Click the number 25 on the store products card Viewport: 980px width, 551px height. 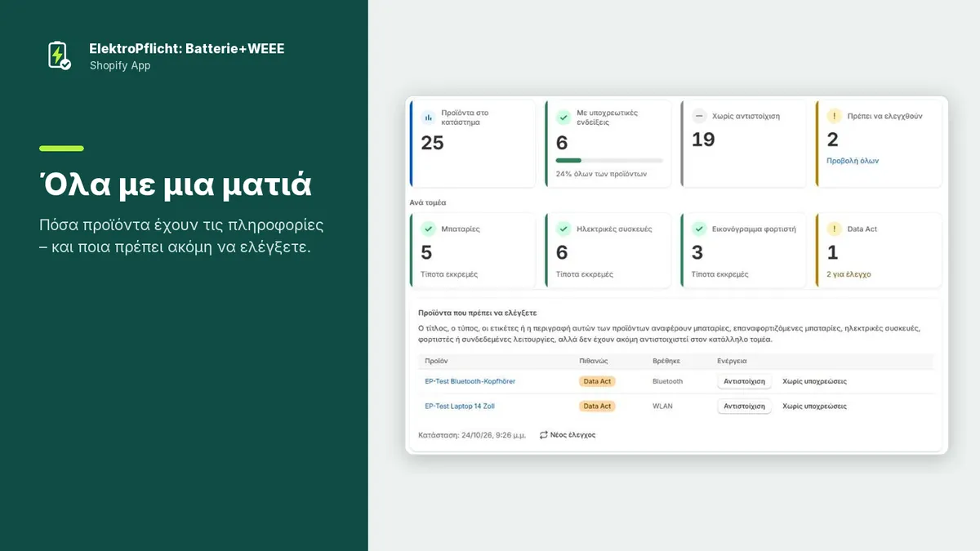click(433, 143)
